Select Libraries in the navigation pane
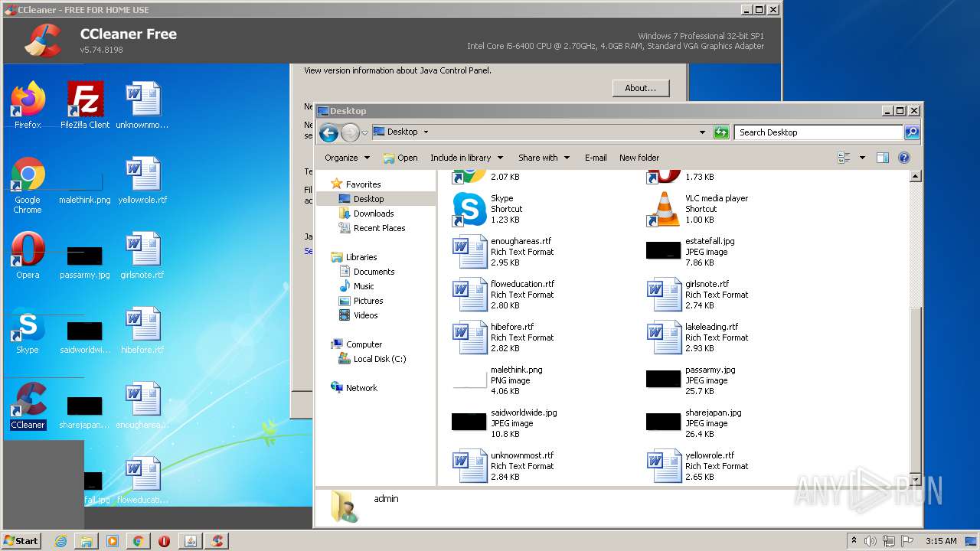Screen dimensions: 980x551 pyautogui.click(x=361, y=257)
